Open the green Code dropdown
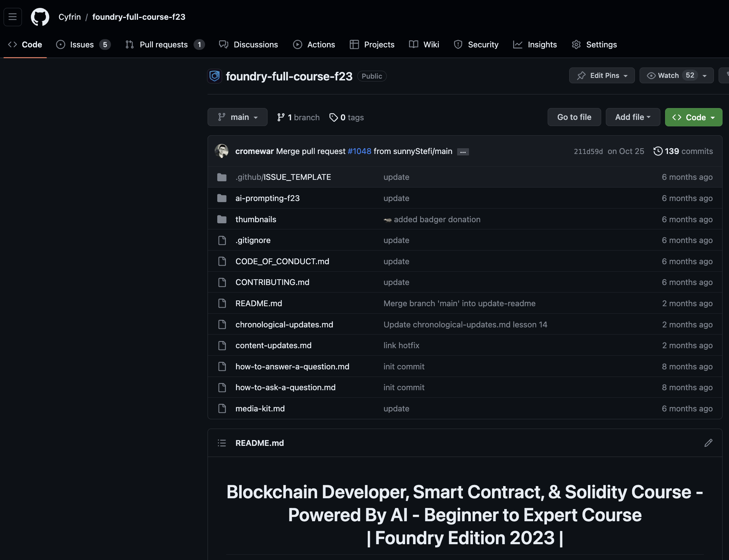Viewport: 729px width, 560px height. (x=693, y=117)
